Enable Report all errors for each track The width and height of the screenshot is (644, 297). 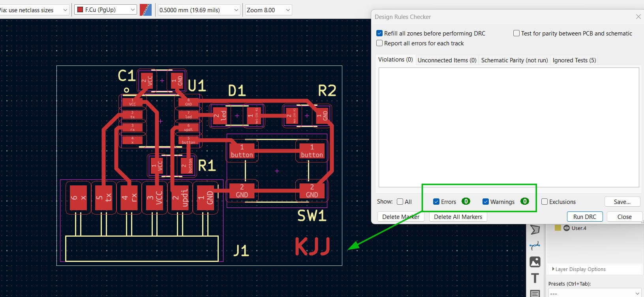pyautogui.click(x=379, y=43)
